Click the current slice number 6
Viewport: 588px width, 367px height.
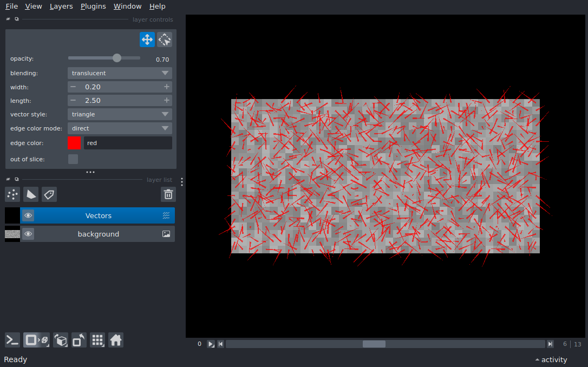565,344
